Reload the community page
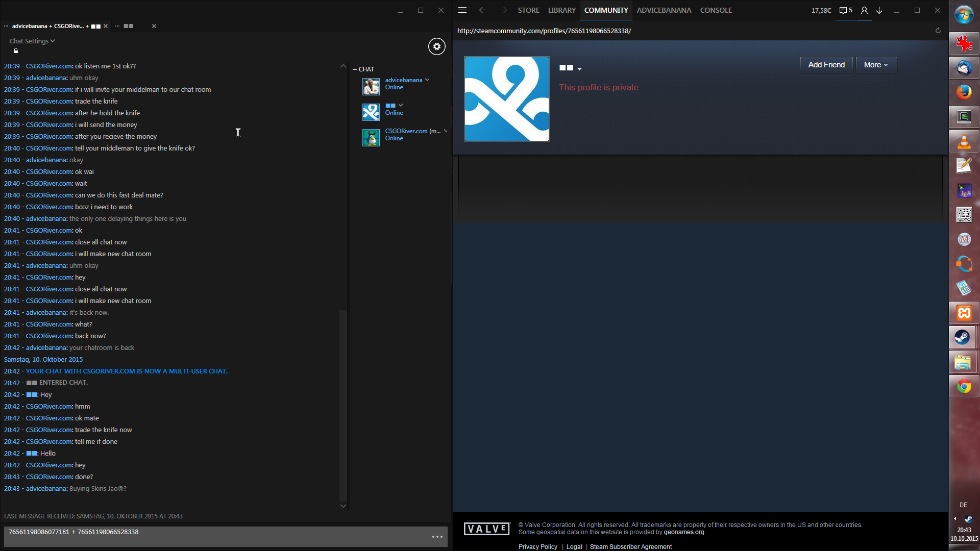Viewport: 980px width, 551px height. tap(938, 31)
